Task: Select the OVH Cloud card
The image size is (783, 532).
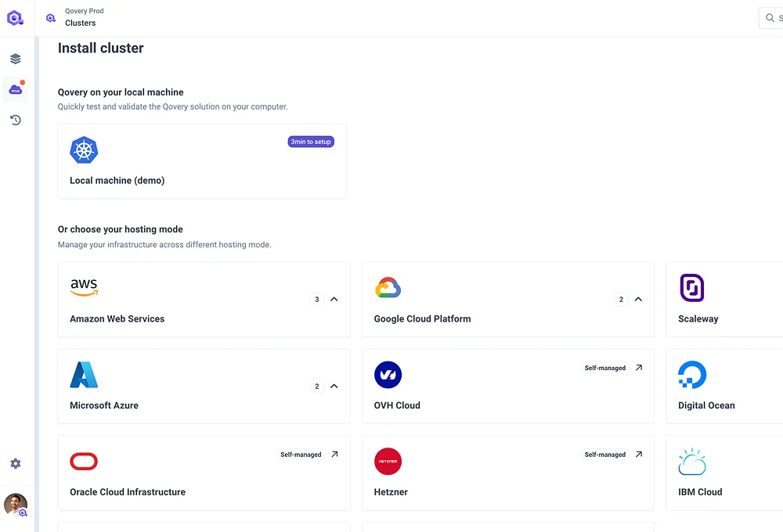Action: 508,386
